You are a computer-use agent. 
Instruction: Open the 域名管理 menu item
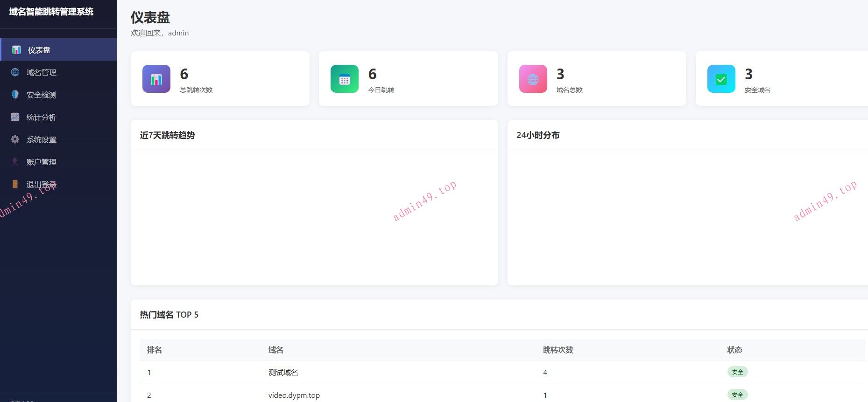[x=42, y=72]
